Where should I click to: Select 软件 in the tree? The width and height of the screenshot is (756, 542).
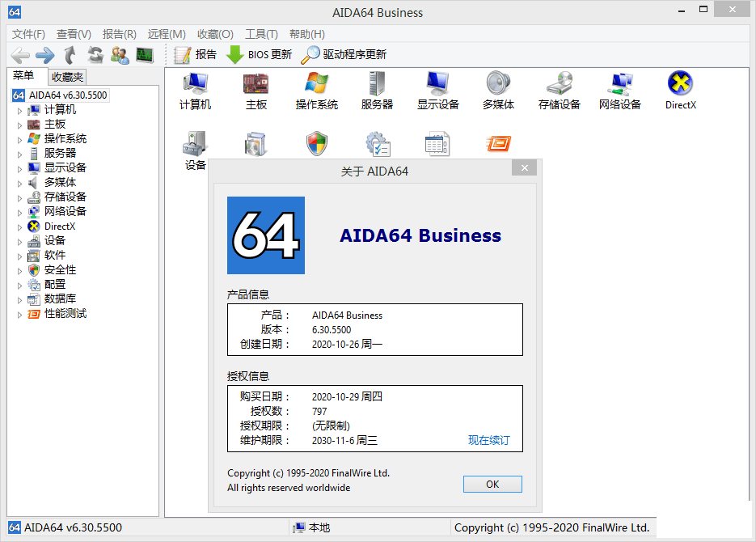tap(54, 255)
